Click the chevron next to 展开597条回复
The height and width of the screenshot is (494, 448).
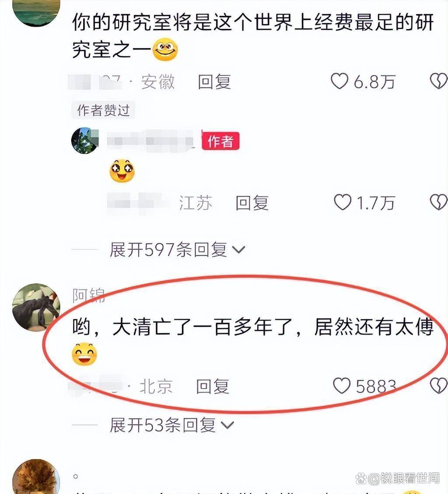(x=238, y=250)
